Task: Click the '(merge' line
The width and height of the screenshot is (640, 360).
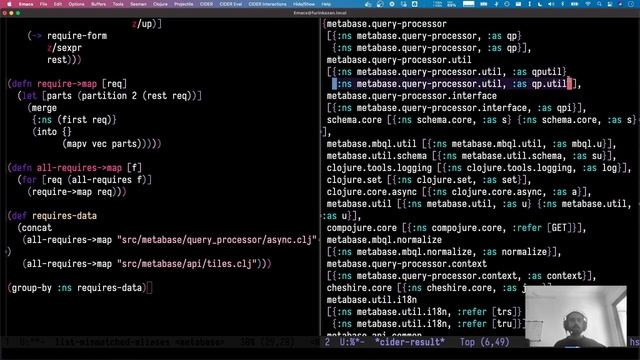Action: pyautogui.click(x=42, y=108)
